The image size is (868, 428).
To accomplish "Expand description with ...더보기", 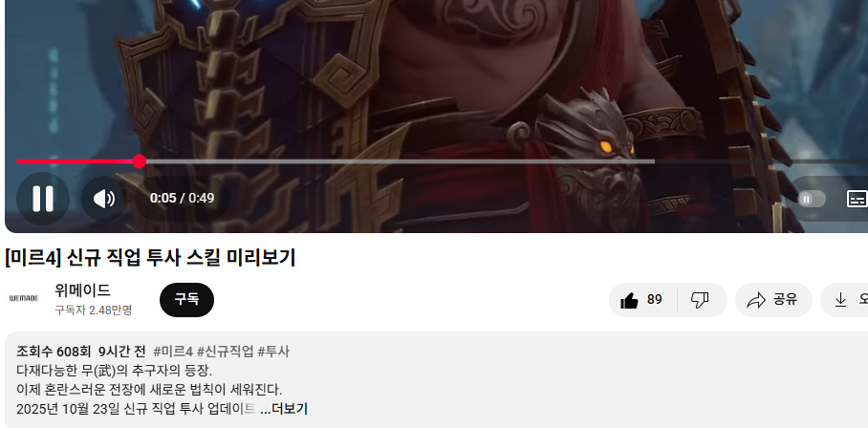I will pyautogui.click(x=283, y=409).
